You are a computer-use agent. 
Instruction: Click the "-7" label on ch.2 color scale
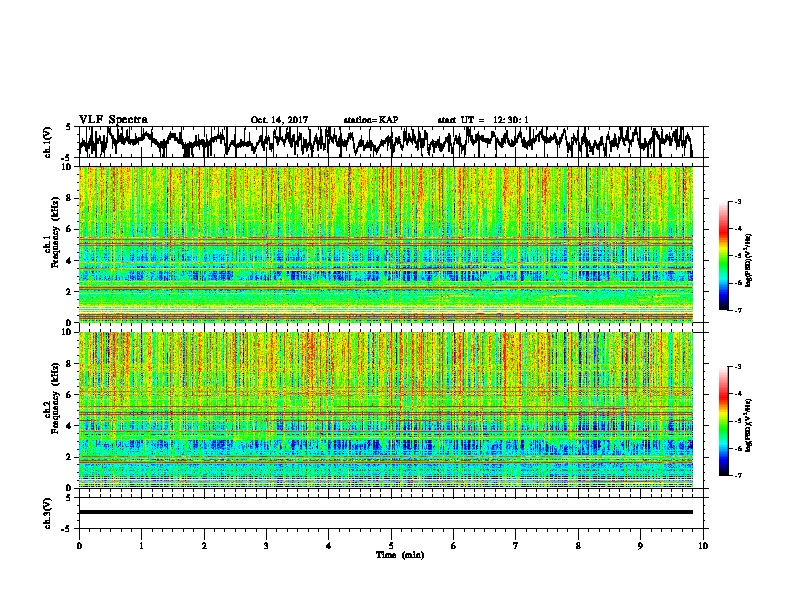click(x=738, y=476)
